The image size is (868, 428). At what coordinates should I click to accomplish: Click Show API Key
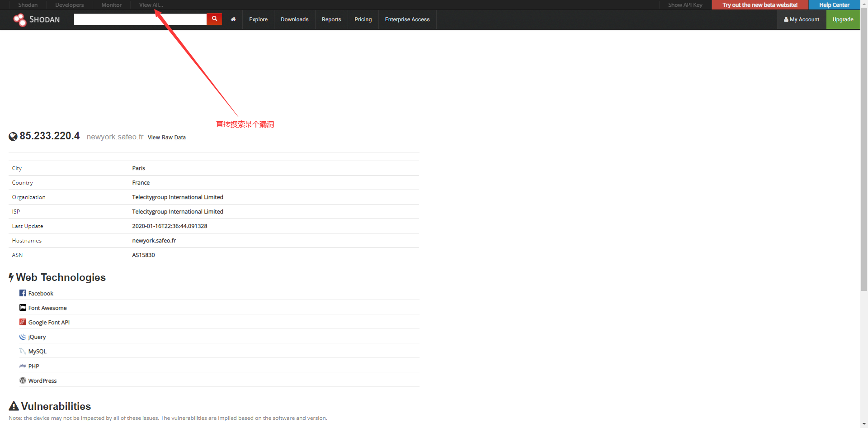click(x=685, y=5)
